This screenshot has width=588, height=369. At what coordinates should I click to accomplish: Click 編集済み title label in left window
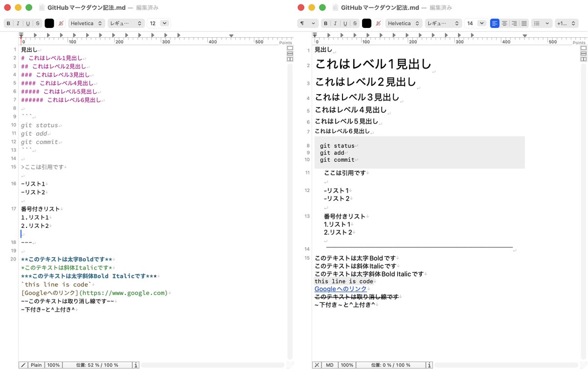[x=146, y=8]
